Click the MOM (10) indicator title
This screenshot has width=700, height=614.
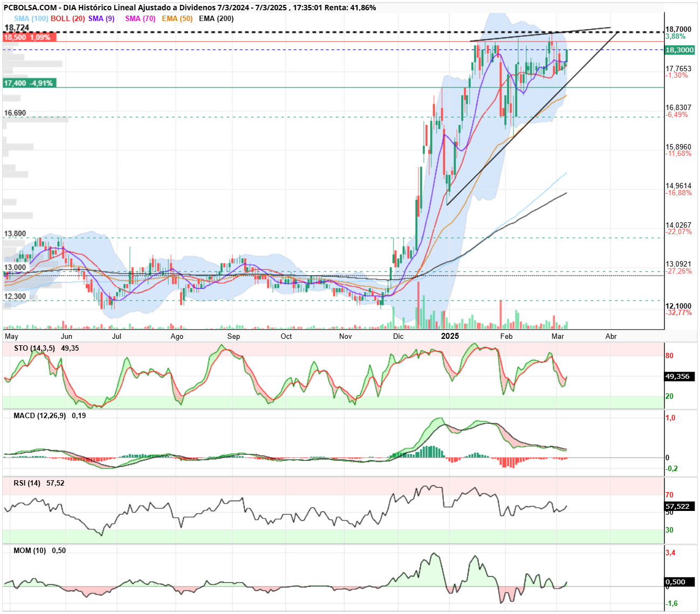pyautogui.click(x=30, y=550)
